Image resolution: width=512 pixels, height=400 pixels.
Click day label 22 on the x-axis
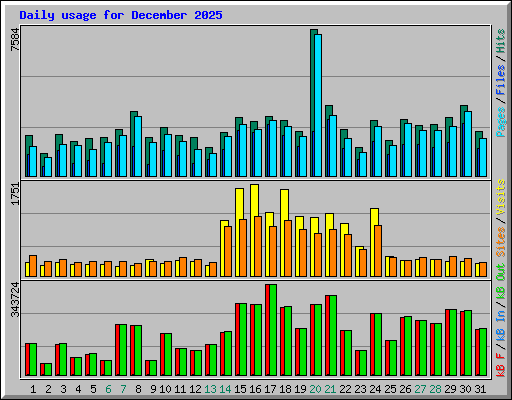click(x=345, y=389)
